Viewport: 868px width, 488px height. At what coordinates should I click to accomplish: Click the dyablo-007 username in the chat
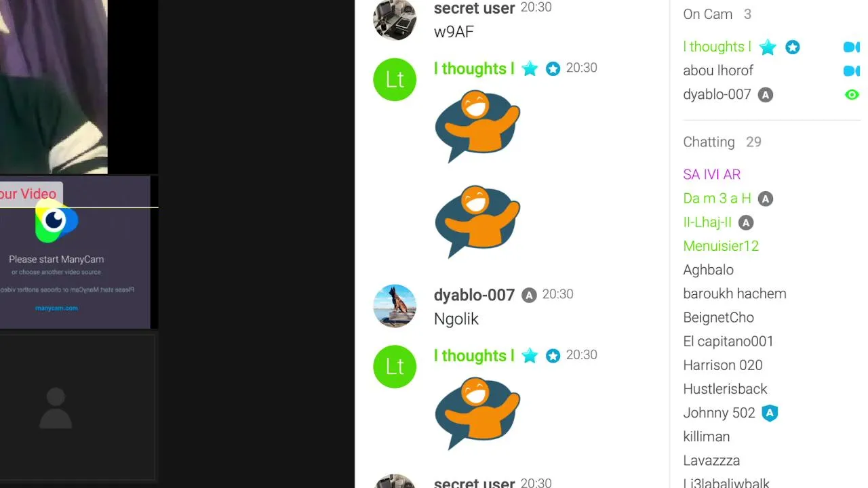(x=474, y=295)
